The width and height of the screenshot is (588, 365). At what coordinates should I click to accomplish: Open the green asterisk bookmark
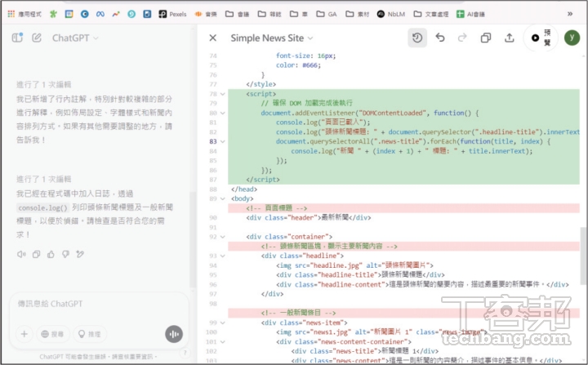[x=53, y=14]
